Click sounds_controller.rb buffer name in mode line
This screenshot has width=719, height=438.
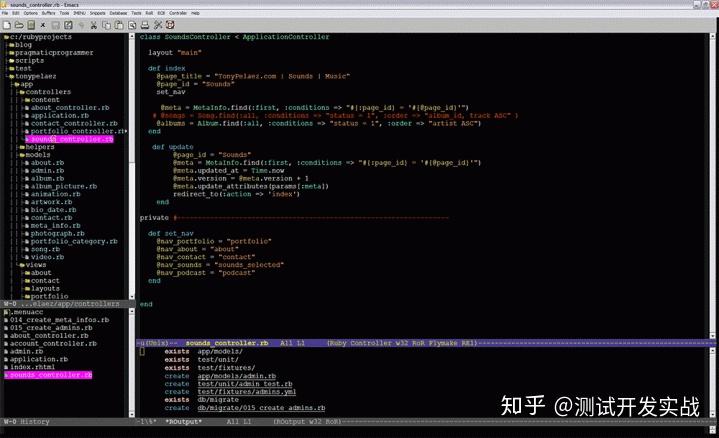tap(227, 343)
